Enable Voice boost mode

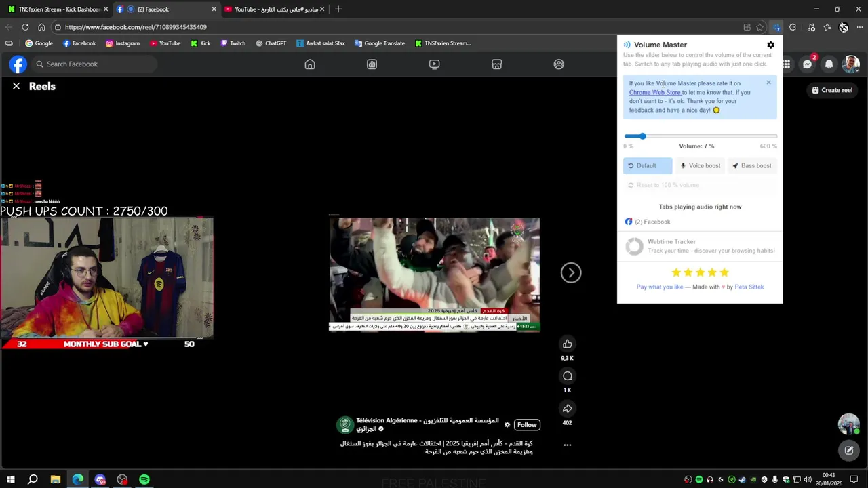[x=701, y=165]
